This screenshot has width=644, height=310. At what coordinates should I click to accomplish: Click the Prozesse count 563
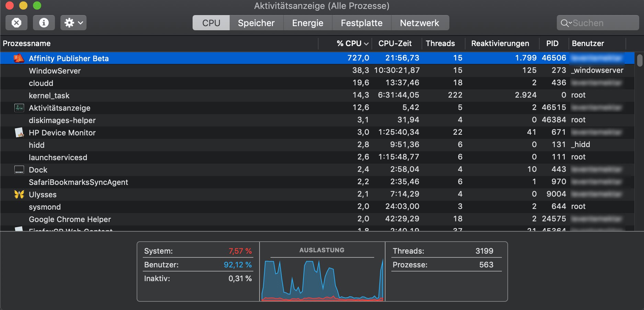tap(486, 265)
